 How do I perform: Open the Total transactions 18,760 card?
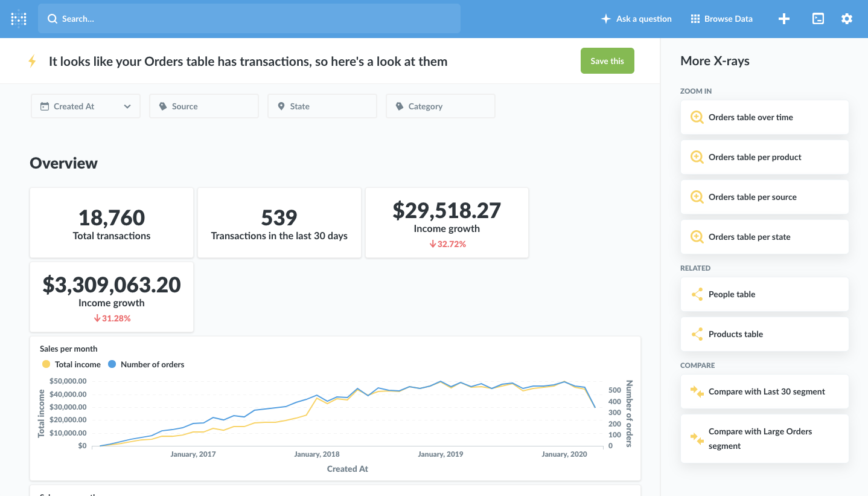click(112, 223)
